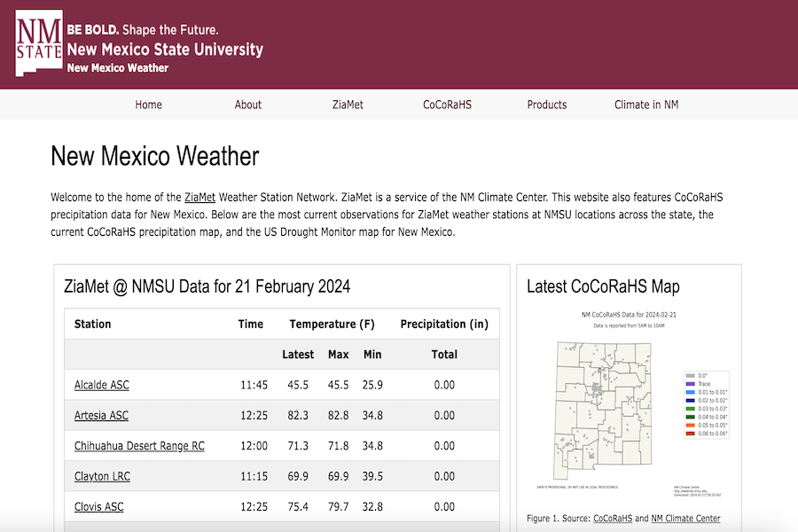This screenshot has height=532, width=798.
Task: Click Chihuahua Desert Range RC latest 71.3
Action: [x=298, y=446]
